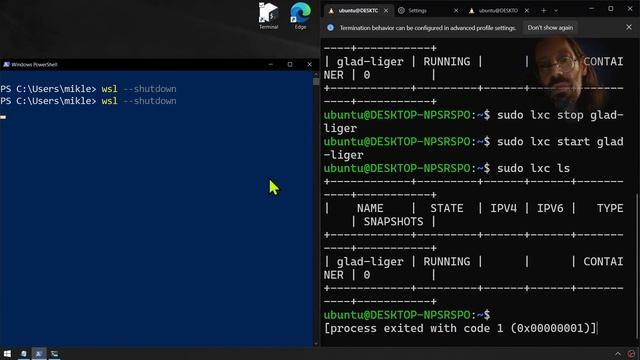Maximize the Windows PowerShell window

coord(290,64)
